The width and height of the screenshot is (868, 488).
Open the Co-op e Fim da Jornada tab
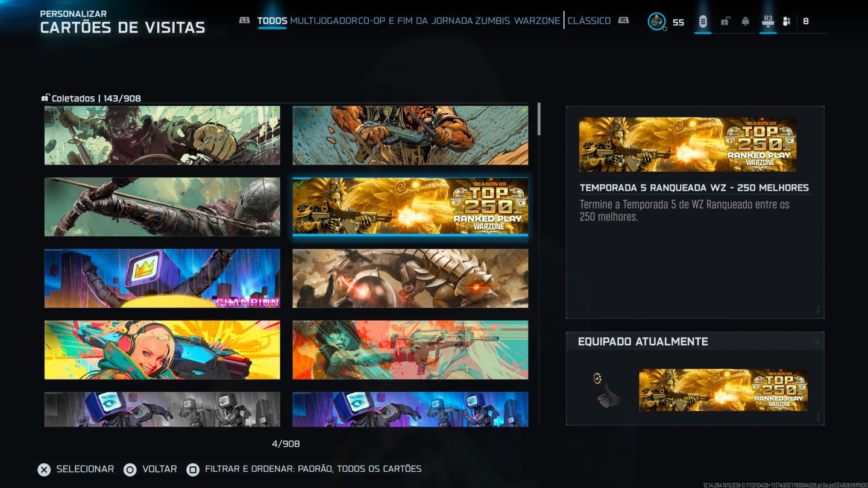[x=415, y=20]
